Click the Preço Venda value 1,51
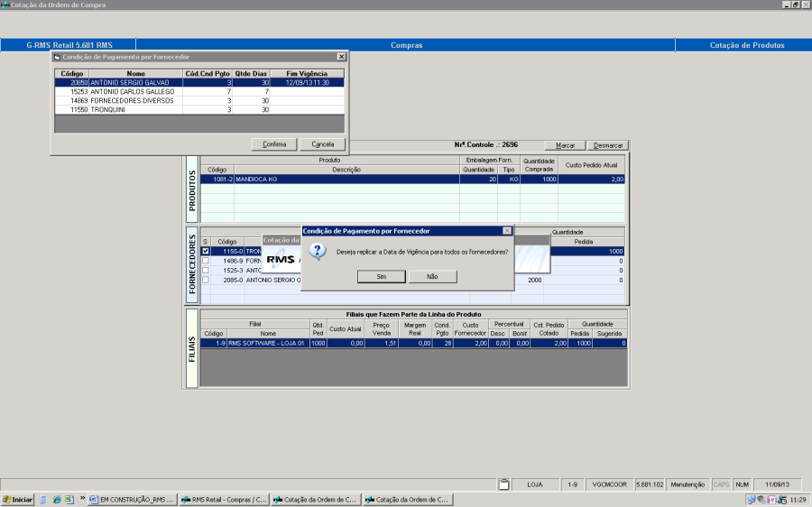The height and width of the screenshot is (507, 812). [x=382, y=343]
